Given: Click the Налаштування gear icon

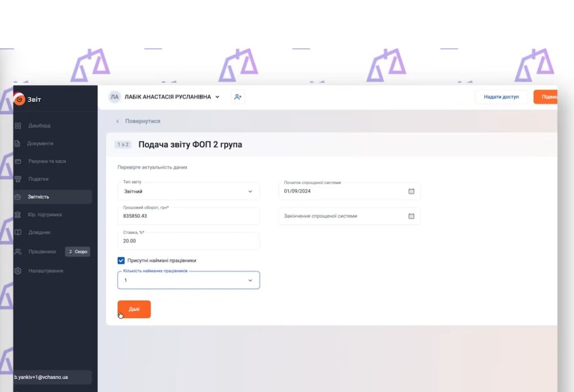Looking at the screenshot, I should tap(18, 271).
